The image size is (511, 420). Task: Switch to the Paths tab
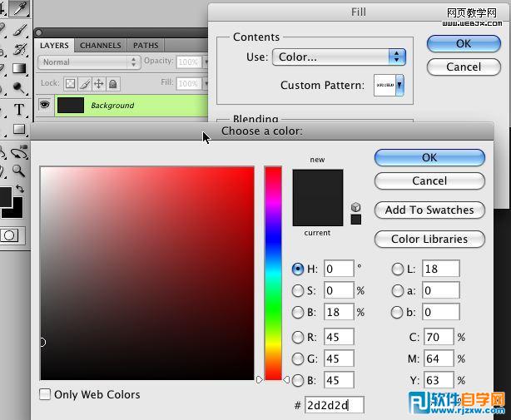pos(146,45)
